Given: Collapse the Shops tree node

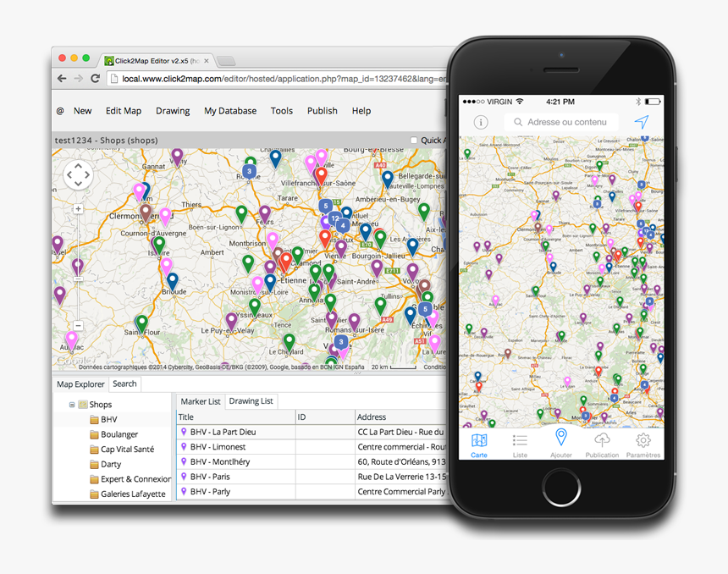Looking at the screenshot, I should point(72,405).
